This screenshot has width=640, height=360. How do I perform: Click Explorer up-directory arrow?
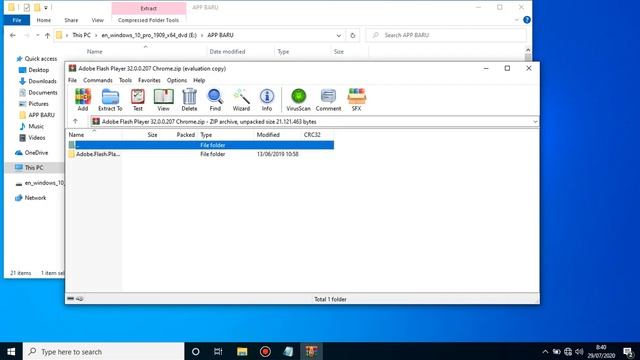point(47,36)
